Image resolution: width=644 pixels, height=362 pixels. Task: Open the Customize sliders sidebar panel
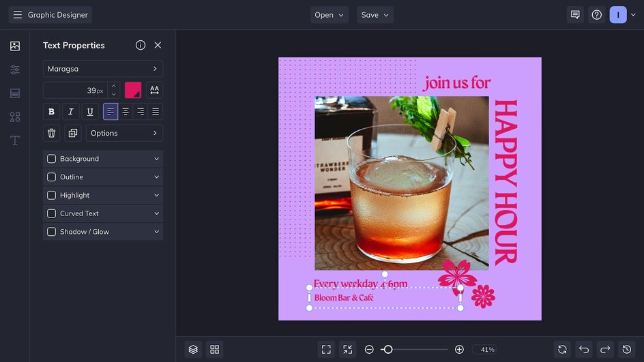[15, 70]
